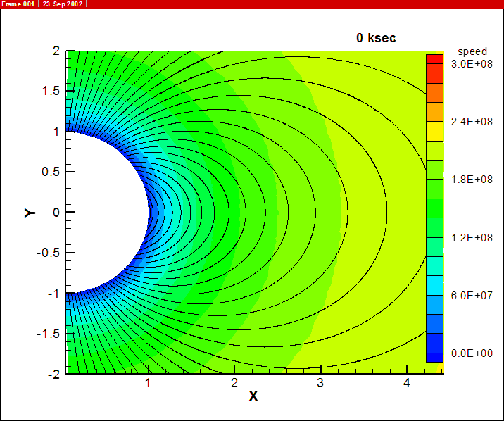Select the 0 ksec title text

coord(376,38)
